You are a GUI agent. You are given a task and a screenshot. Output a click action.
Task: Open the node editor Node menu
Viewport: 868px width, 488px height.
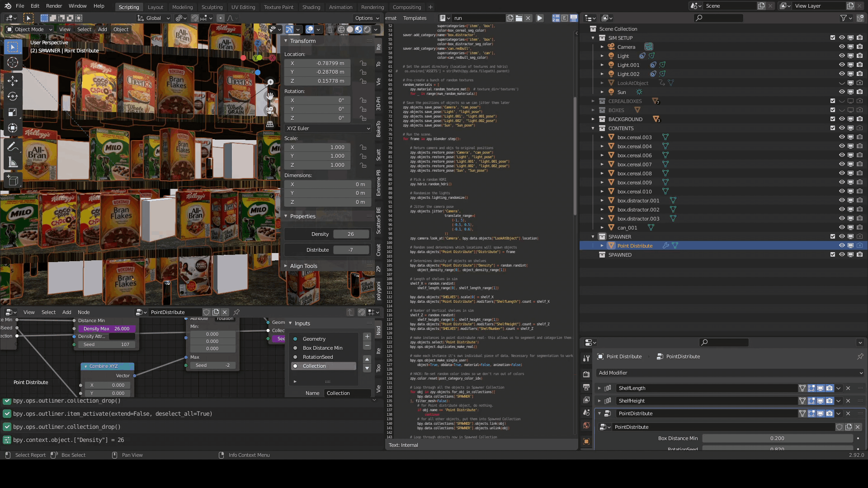tap(84, 312)
